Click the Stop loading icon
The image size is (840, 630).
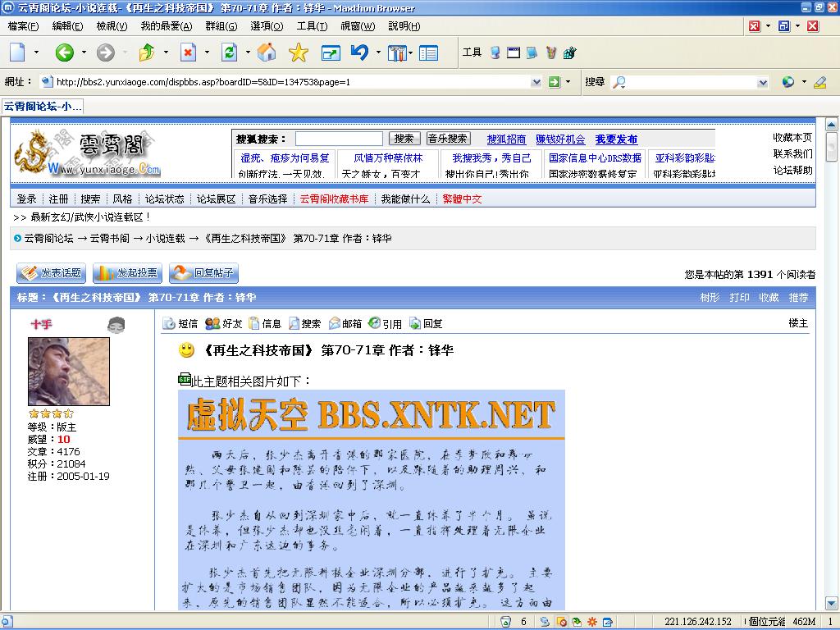pos(189,53)
